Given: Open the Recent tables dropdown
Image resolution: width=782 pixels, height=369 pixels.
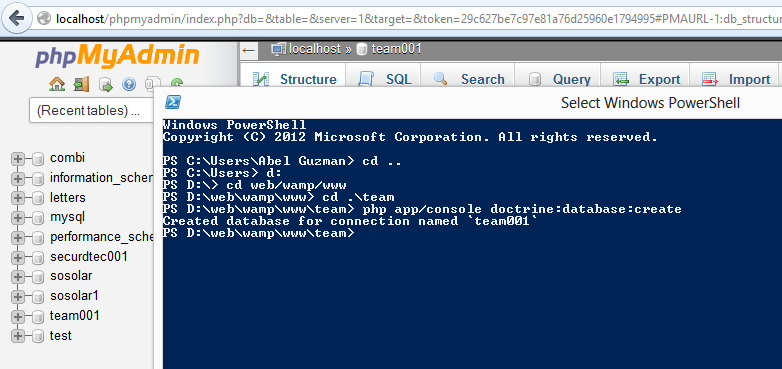Looking at the screenshot, I should click(91, 110).
